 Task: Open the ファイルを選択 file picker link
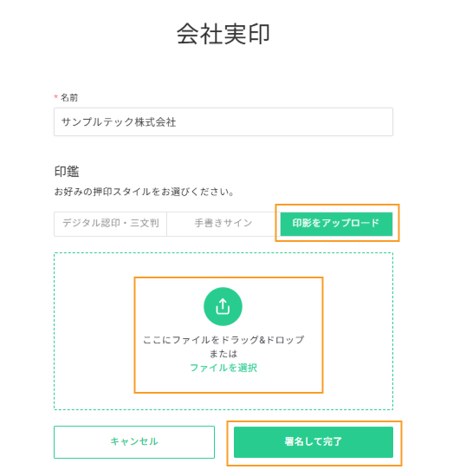[x=223, y=368]
